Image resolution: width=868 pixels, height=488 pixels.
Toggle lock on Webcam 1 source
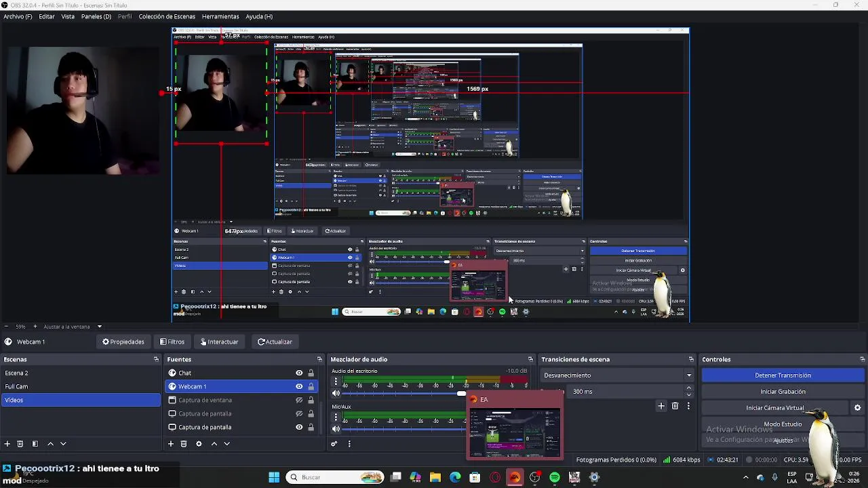(311, 386)
